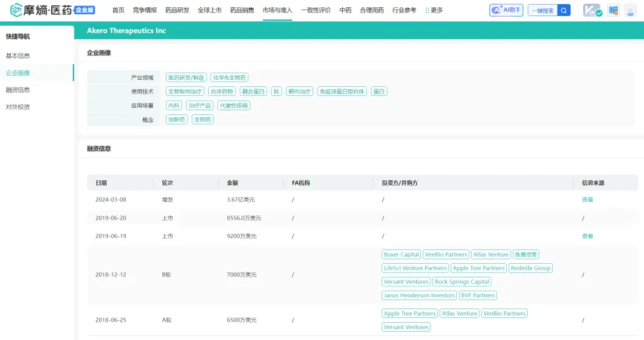The image size is (644, 340).
Task: Click the user avatar icon
Action: click(x=630, y=10)
